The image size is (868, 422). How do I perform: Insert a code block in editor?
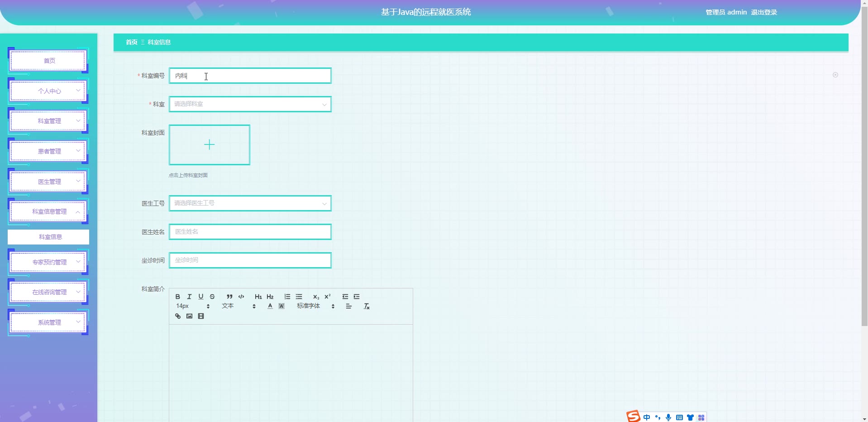pyautogui.click(x=241, y=297)
